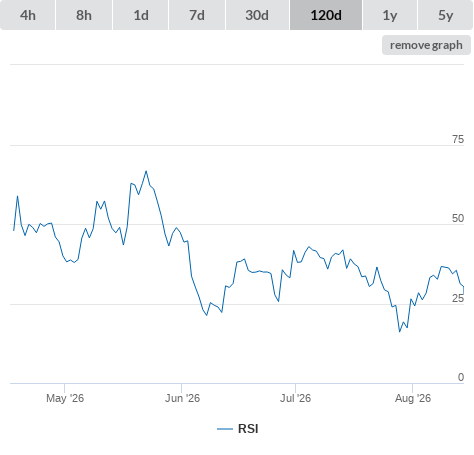Click the Jul '26 axis label
Image resolution: width=474 pixels, height=455 pixels.
point(295,398)
